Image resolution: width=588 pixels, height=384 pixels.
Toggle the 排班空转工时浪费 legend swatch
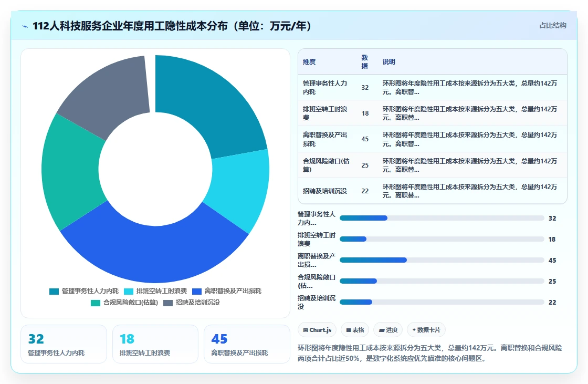tap(129, 292)
